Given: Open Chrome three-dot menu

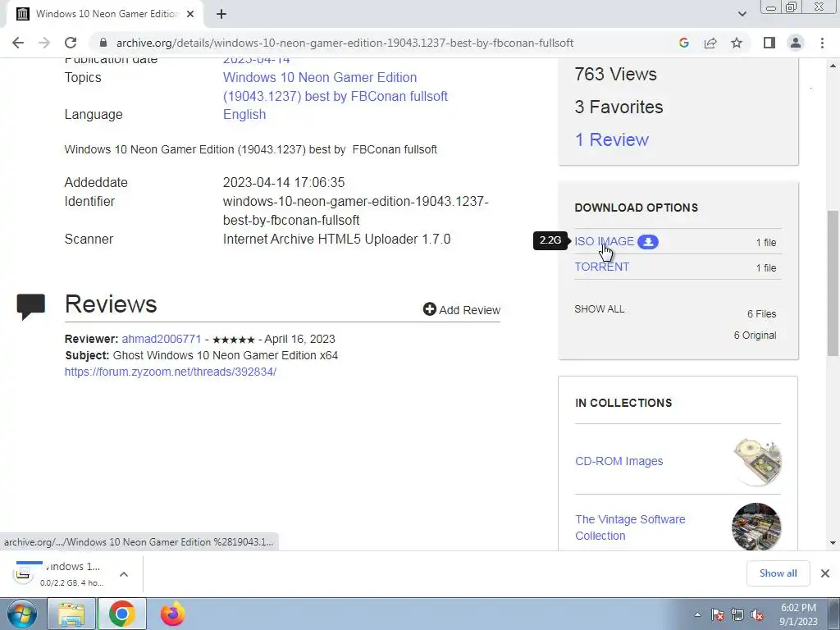Looking at the screenshot, I should (822, 43).
